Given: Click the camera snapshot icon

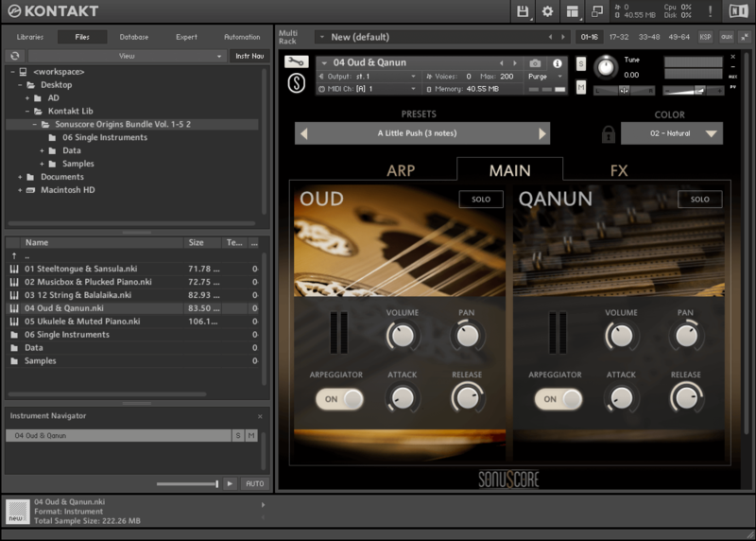Looking at the screenshot, I should 535,63.
